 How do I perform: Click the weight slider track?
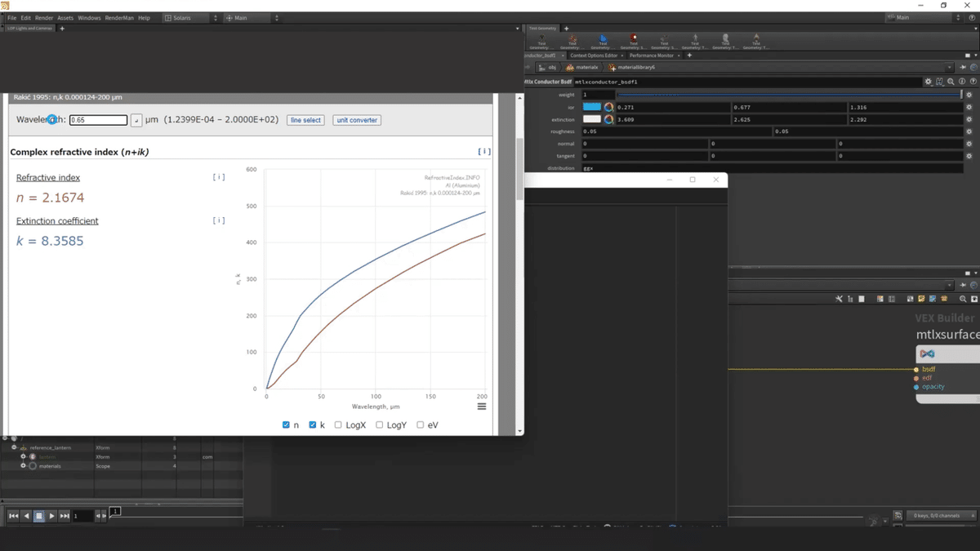tap(790, 95)
